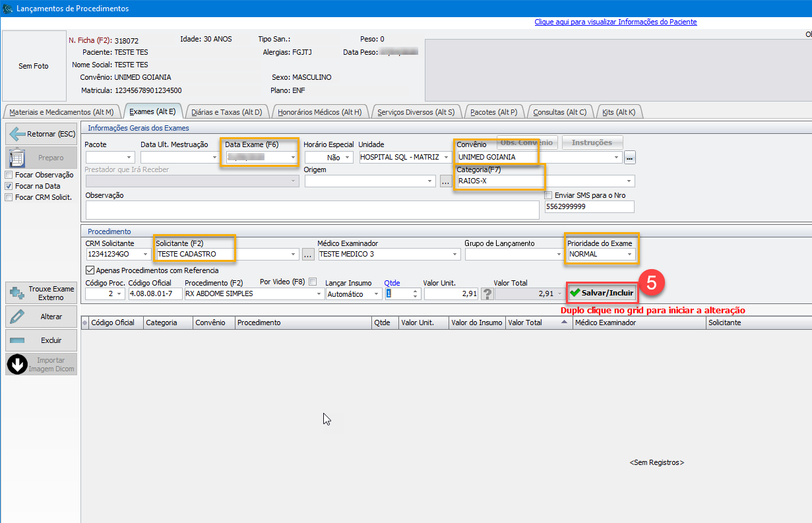The height and width of the screenshot is (523, 812).
Task: Click the question mark icon beside Valor Unit.
Action: (487, 293)
